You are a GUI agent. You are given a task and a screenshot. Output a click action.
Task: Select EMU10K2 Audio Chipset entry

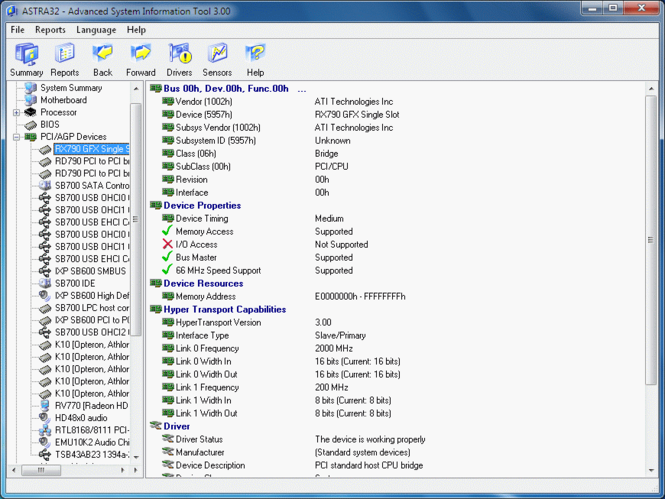point(92,443)
